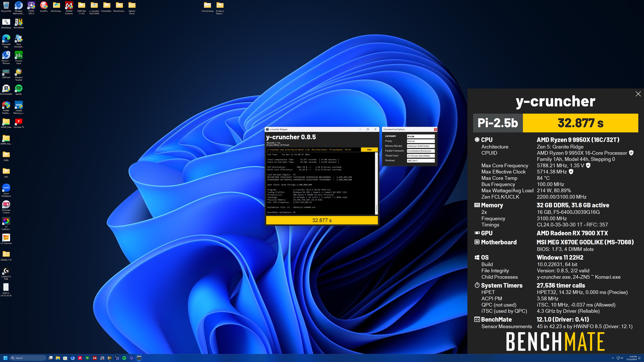Close the Command Line Options window
The image size is (644, 362).
pos(436,129)
